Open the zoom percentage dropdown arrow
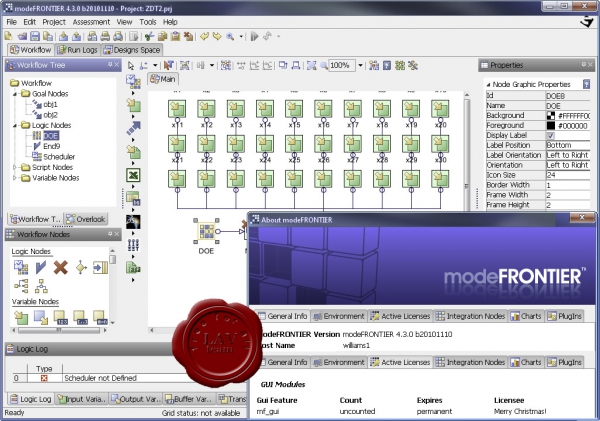This screenshot has height=421, width=600. click(x=360, y=65)
